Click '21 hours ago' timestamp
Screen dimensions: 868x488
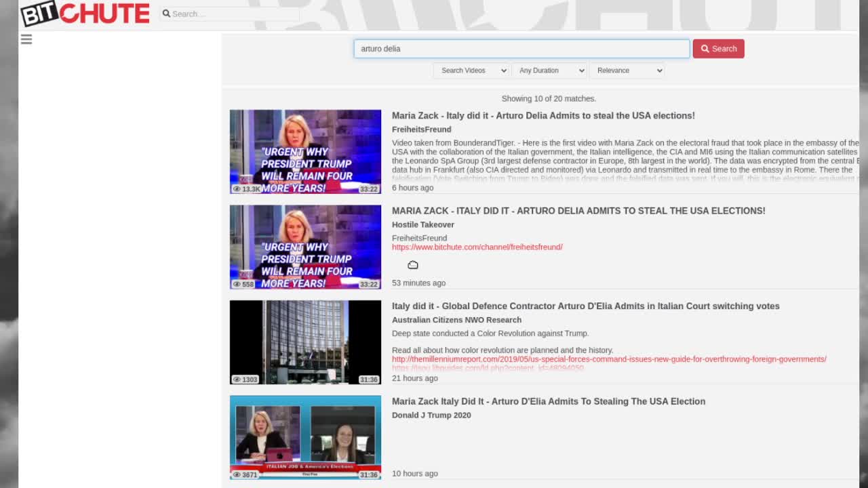click(414, 378)
